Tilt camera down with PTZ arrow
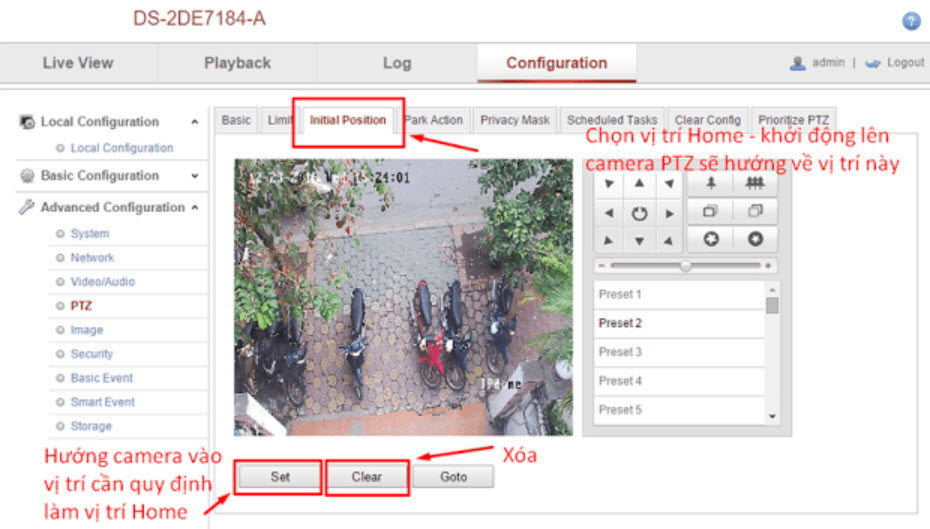930x529 pixels. click(639, 241)
